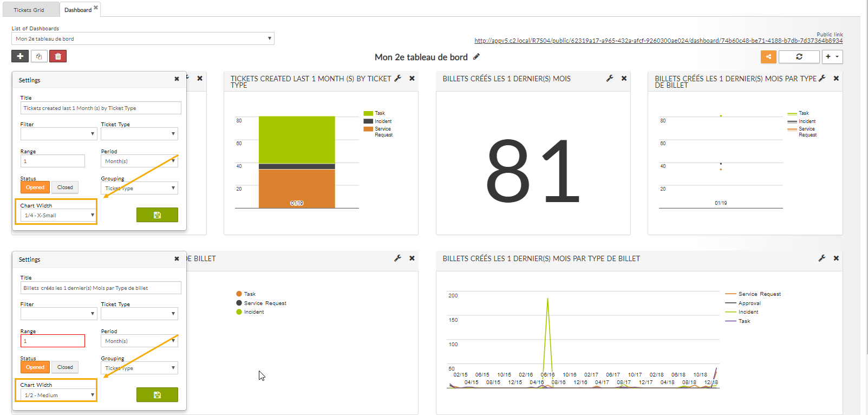Expand Chart Width dropdown showing 1/2 - Medium

coord(58,395)
